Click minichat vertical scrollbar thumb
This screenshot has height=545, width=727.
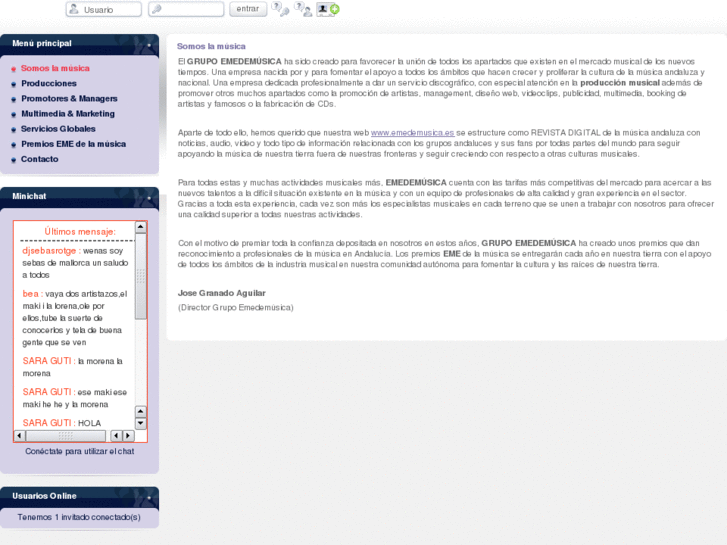(x=141, y=276)
